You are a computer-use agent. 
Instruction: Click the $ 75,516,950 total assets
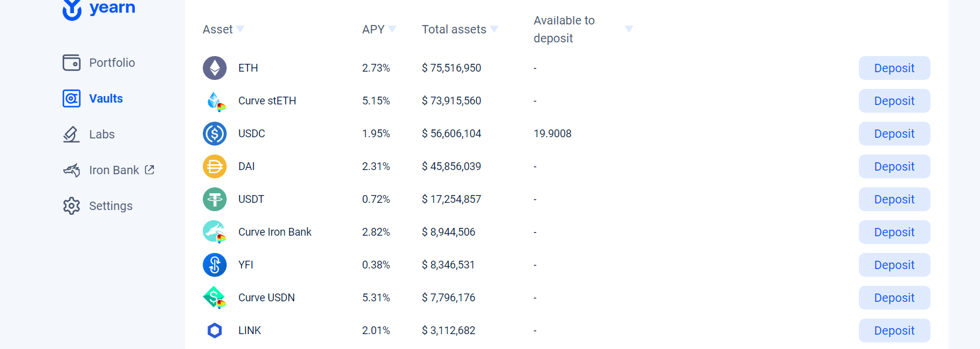[452, 68]
